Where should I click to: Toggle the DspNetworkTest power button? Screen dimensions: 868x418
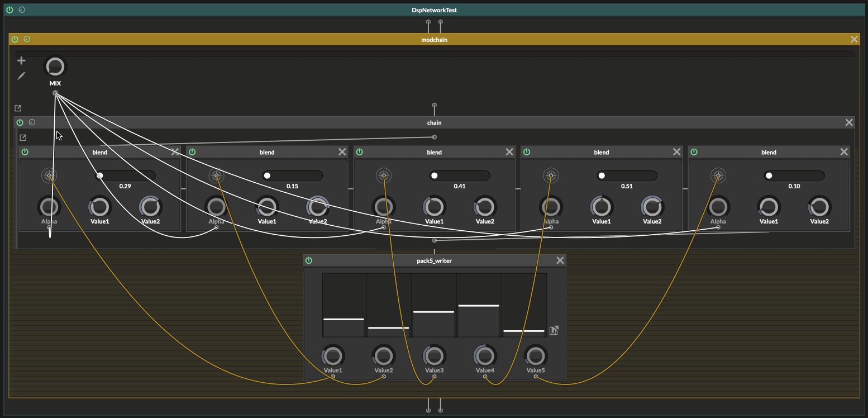click(x=9, y=10)
